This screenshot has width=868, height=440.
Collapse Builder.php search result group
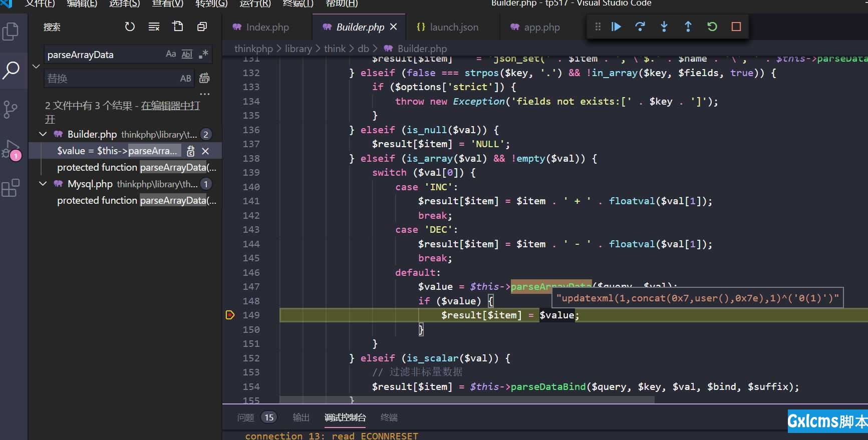click(43, 134)
